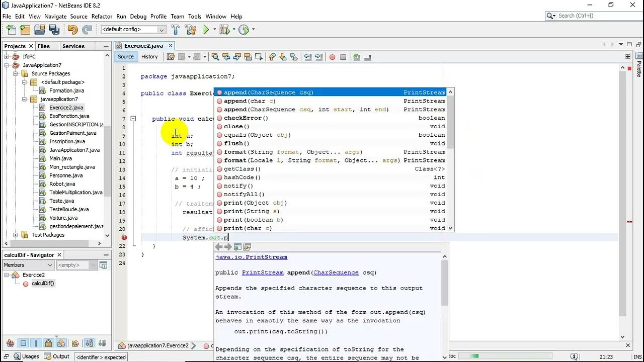Click the Find Selection magnifier icon

215,57
